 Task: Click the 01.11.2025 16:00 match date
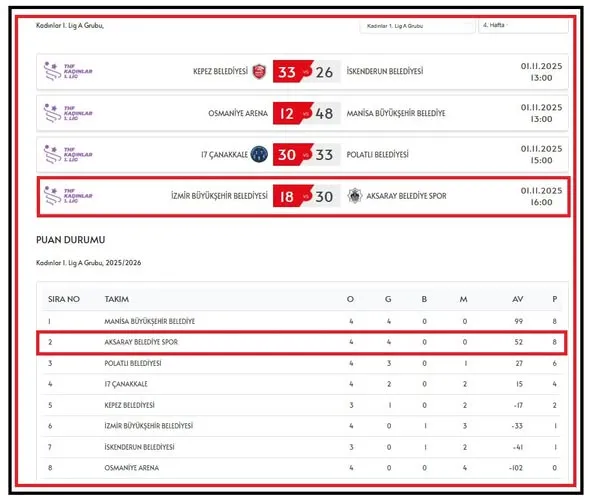pyautogui.click(x=541, y=196)
